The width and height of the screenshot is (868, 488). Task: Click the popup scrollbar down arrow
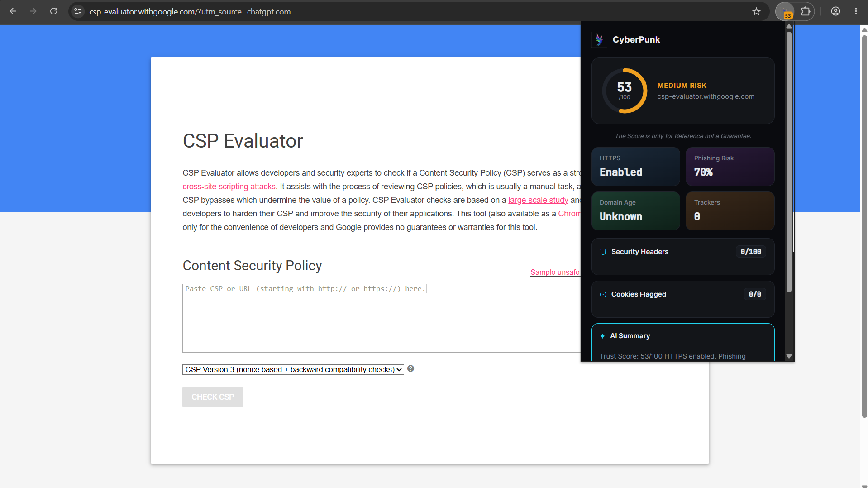pos(789,356)
